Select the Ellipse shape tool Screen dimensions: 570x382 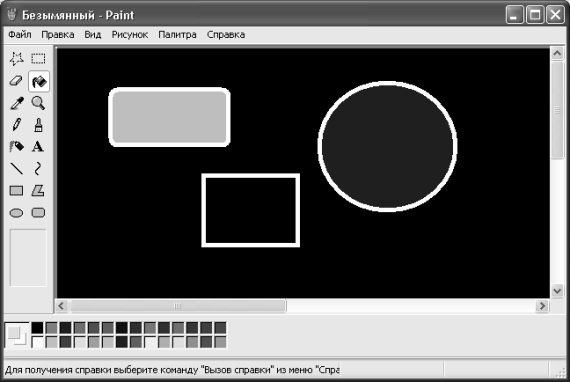point(16,213)
